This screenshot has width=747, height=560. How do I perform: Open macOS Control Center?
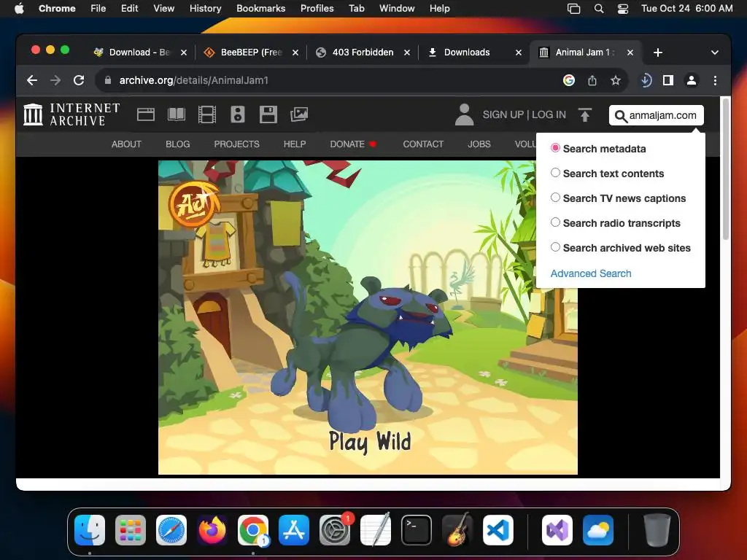tap(623, 9)
